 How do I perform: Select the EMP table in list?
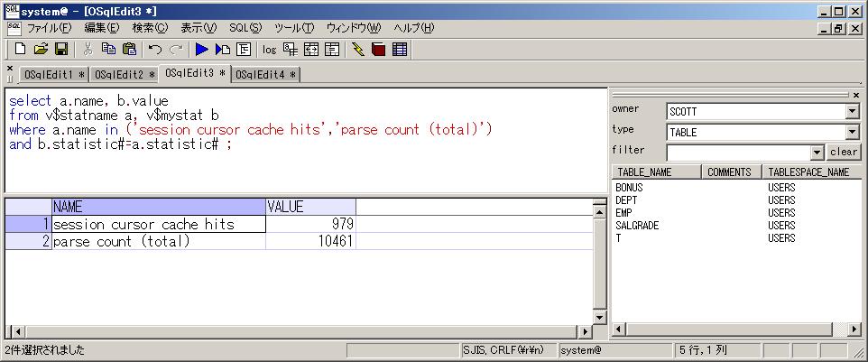coord(623,213)
